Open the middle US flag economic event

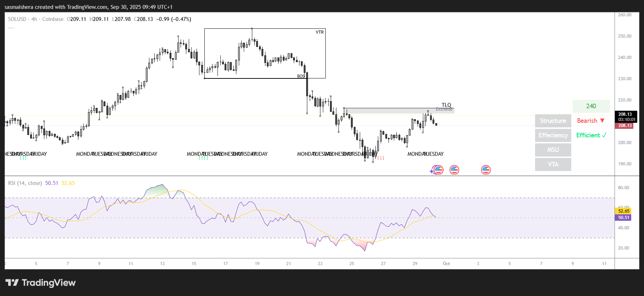point(454,170)
